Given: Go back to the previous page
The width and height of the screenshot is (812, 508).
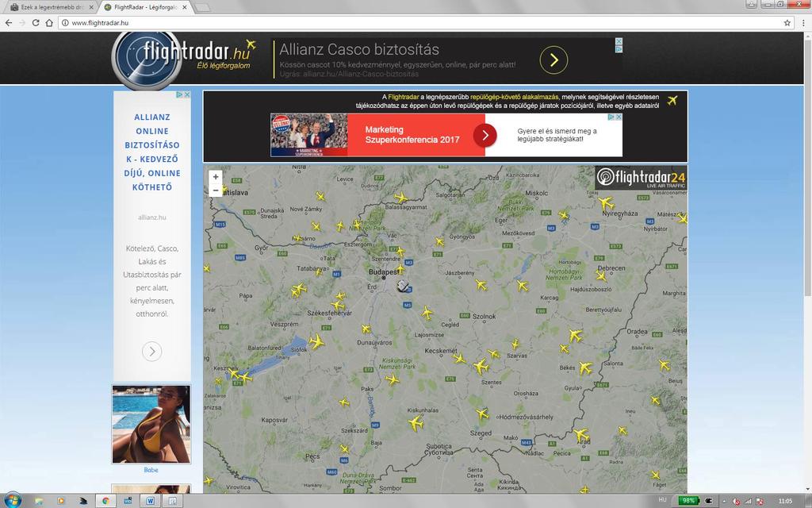Looking at the screenshot, I should click(8, 23).
